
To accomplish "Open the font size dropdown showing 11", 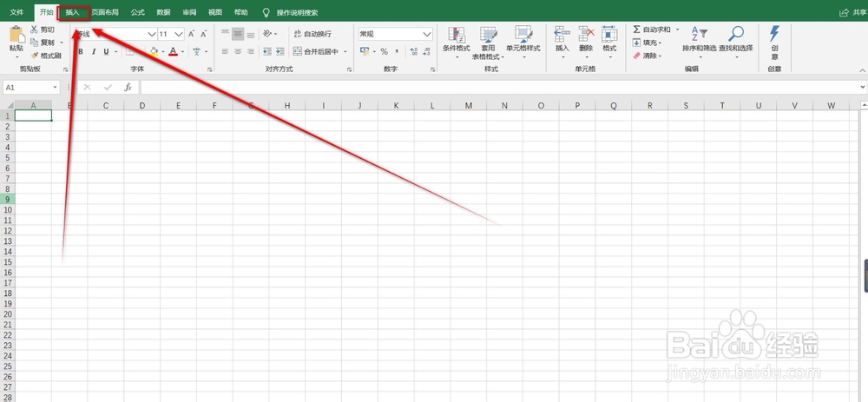I will click(180, 35).
